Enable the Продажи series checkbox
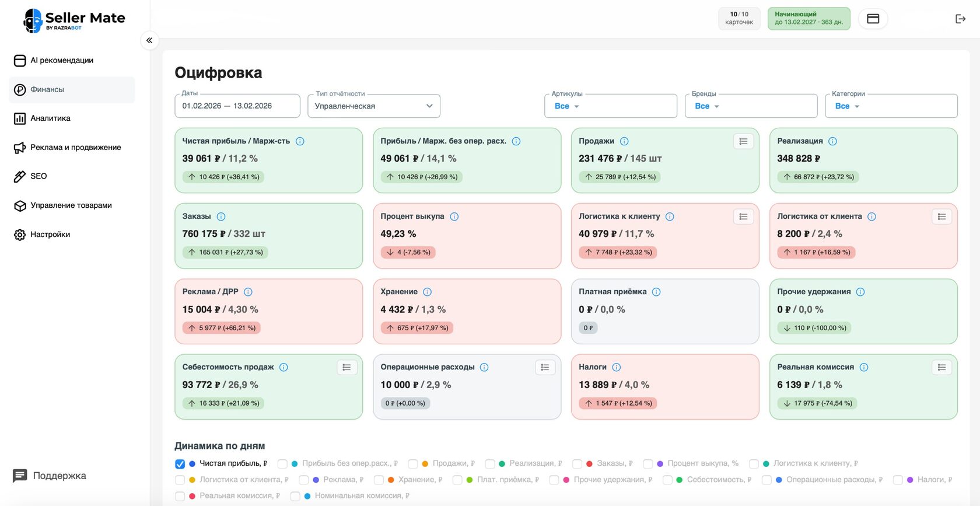Viewport: 980px width, 506px height. point(413,464)
